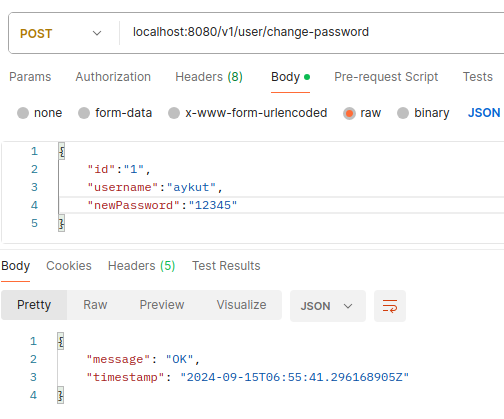Open the POST method dropdown

pos(61,33)
